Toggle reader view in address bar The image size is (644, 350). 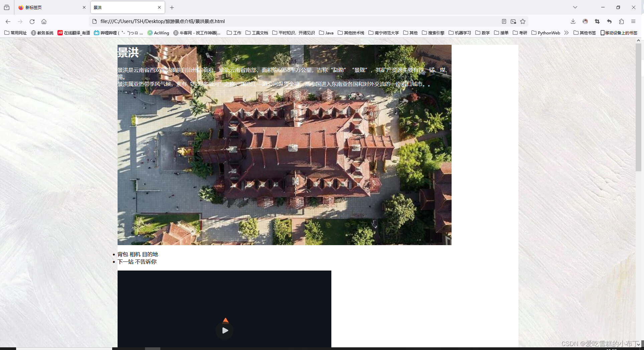(x=504, y=21)
